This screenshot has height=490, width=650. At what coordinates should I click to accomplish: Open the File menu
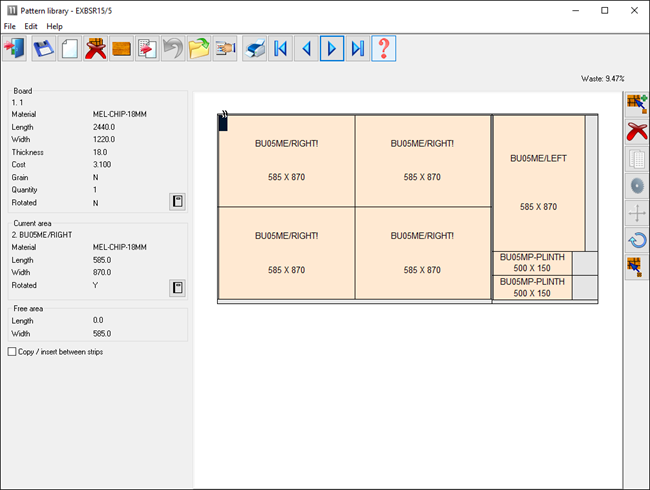(x=10, y=26)
